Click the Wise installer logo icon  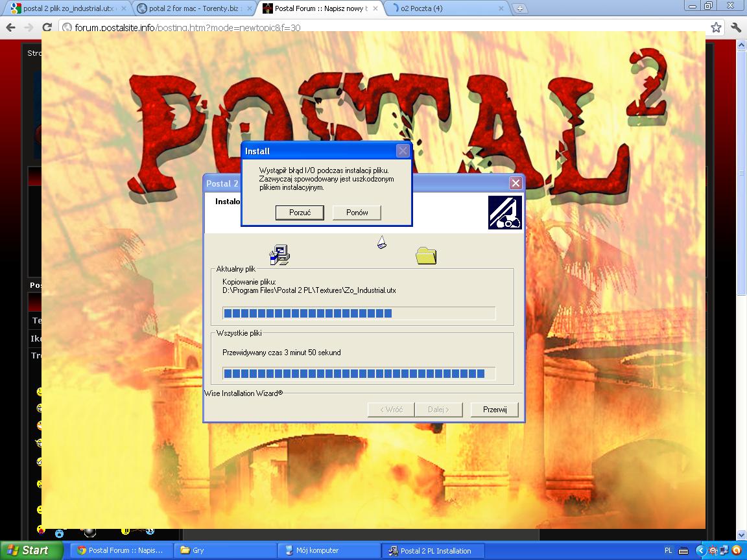[x=505, y=213]
